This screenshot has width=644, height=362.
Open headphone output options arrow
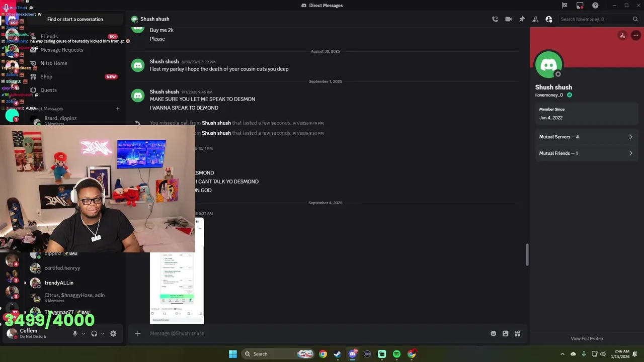tap(103, 333)
